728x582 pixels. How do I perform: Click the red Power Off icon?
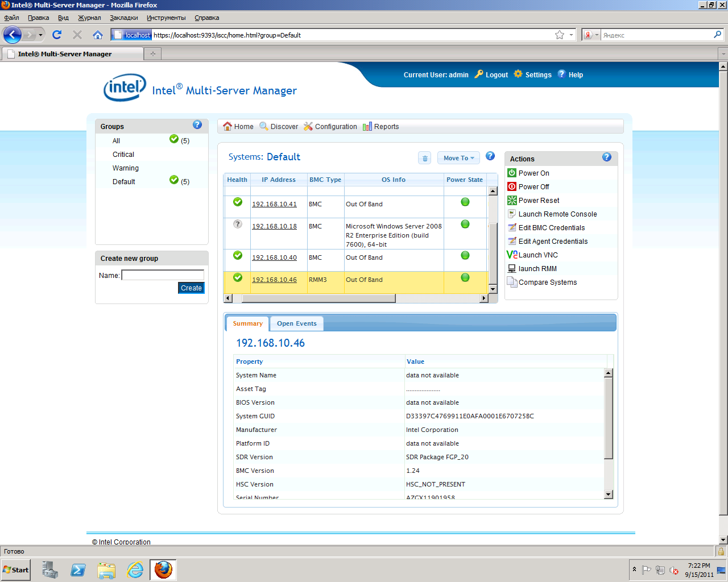(x=512, y=187)
